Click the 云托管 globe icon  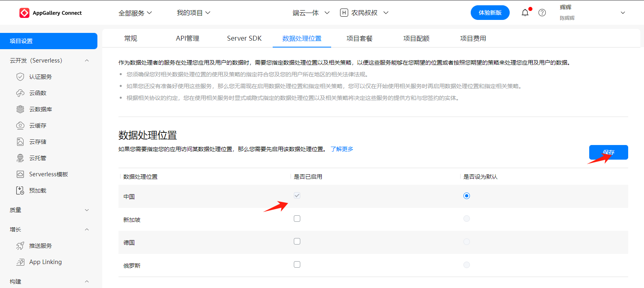20,158
